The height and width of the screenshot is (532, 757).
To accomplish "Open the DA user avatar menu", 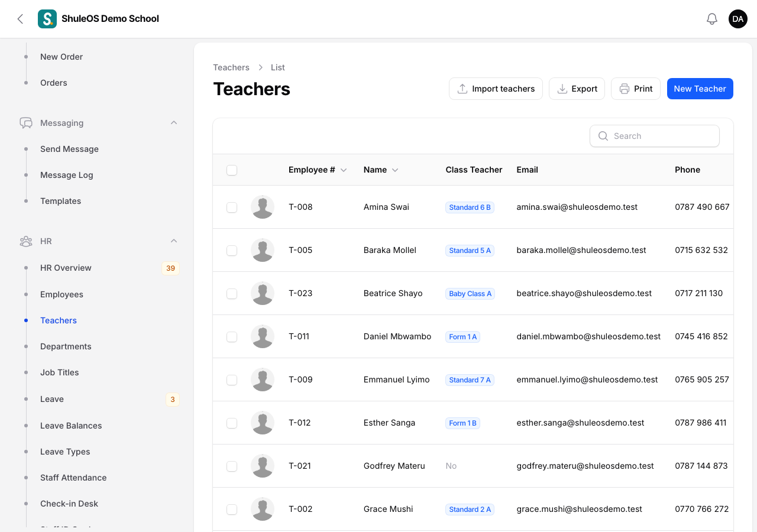I will (x=738, y=19).
